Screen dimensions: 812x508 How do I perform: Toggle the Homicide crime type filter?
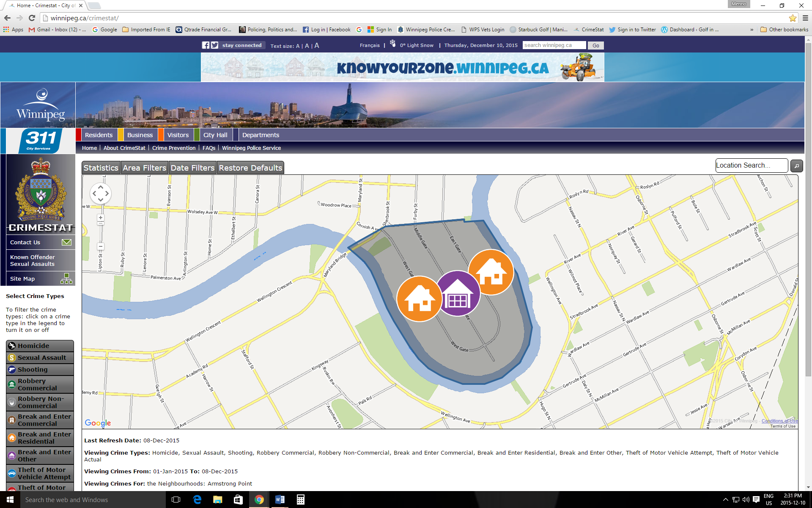[x=40, y=346]
